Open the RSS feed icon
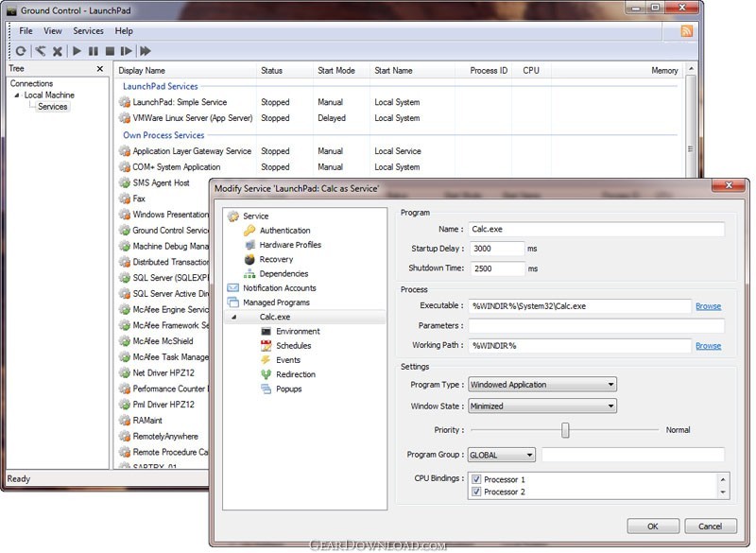756x553 pixels. coord(687,31)
